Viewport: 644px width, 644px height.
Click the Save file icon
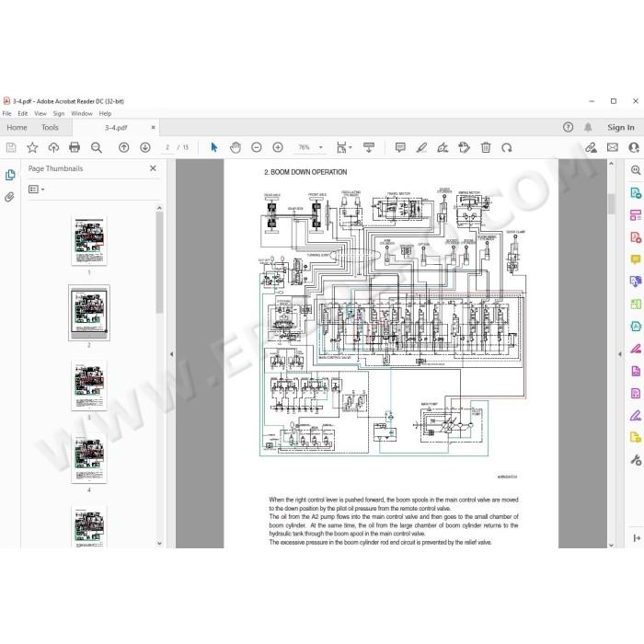click(x=11, y=147)
